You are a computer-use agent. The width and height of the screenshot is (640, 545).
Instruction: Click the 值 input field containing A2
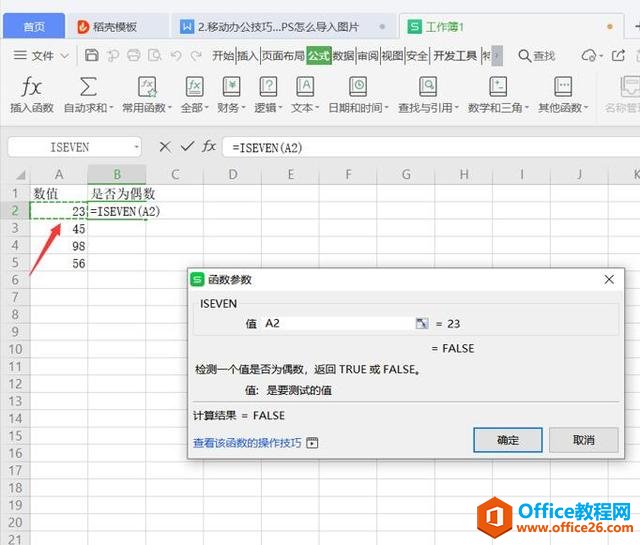338,323
